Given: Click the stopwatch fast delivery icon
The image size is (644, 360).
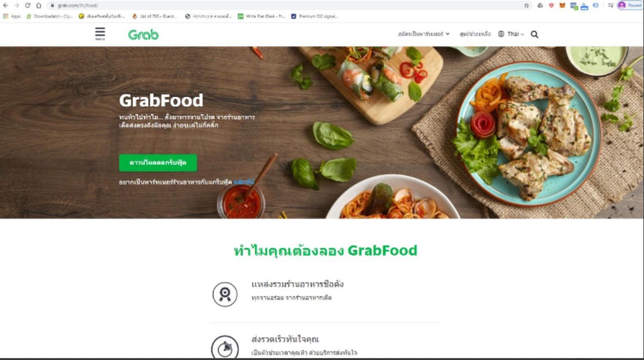Looking at the screenshot, I should click(x=225, y=348).
